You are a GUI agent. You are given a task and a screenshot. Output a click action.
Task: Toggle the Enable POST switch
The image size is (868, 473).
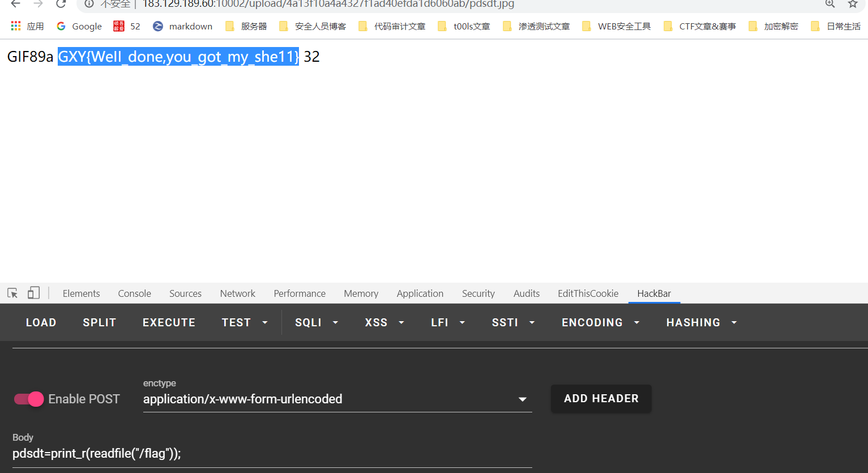click(29, 399)
